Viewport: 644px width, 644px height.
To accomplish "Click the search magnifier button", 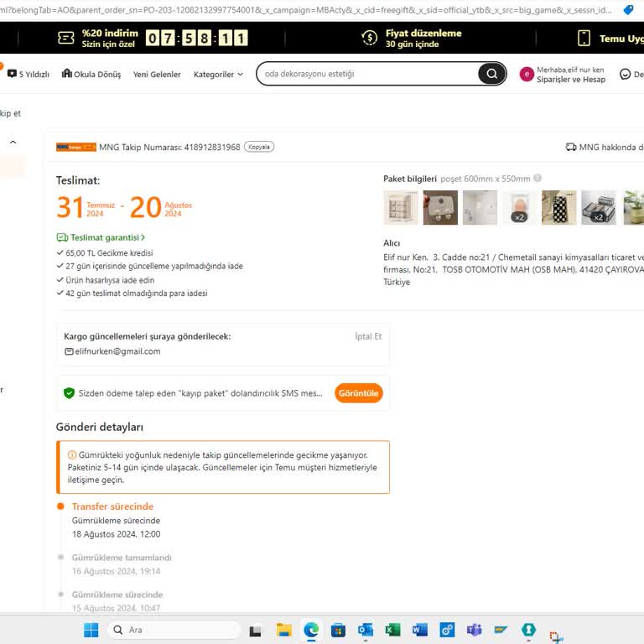I will pyautogui.click(x=491, y=74).
